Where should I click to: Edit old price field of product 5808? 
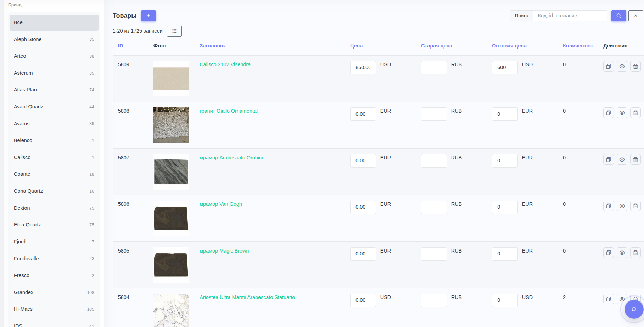[x=434, y=114]
